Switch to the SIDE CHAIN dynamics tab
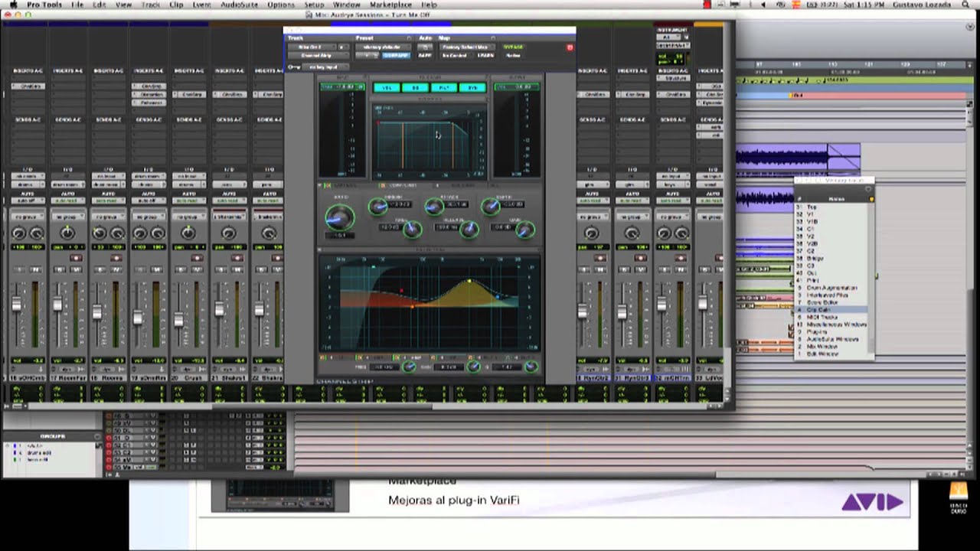This screenshot has width=980, height=551. (x=465, y=186)
